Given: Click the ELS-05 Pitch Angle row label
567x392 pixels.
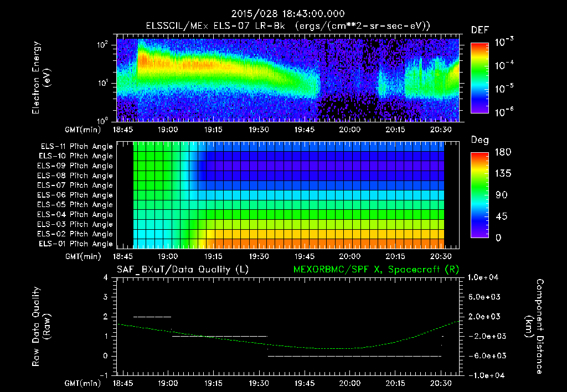Looking at the screenshot, I should (x=75, y=205).
